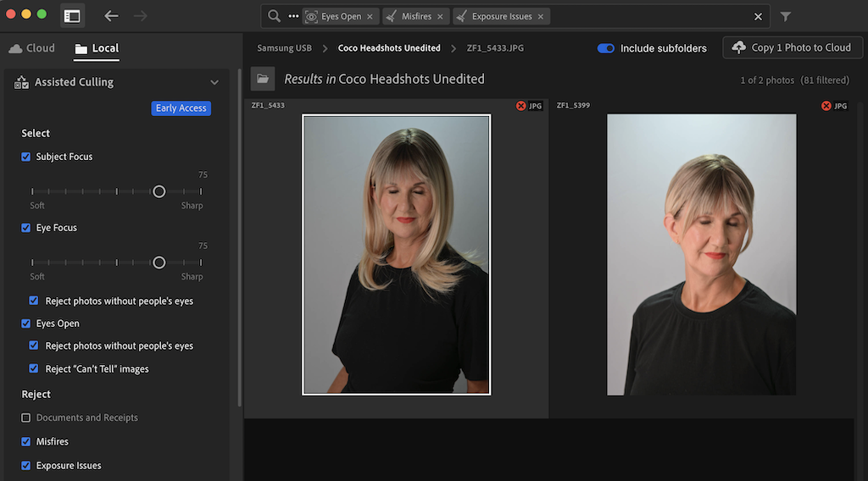Collapse the Assisted Culling panel
Image resolution: width=868 pixels, height=481 pixels.
214,82
